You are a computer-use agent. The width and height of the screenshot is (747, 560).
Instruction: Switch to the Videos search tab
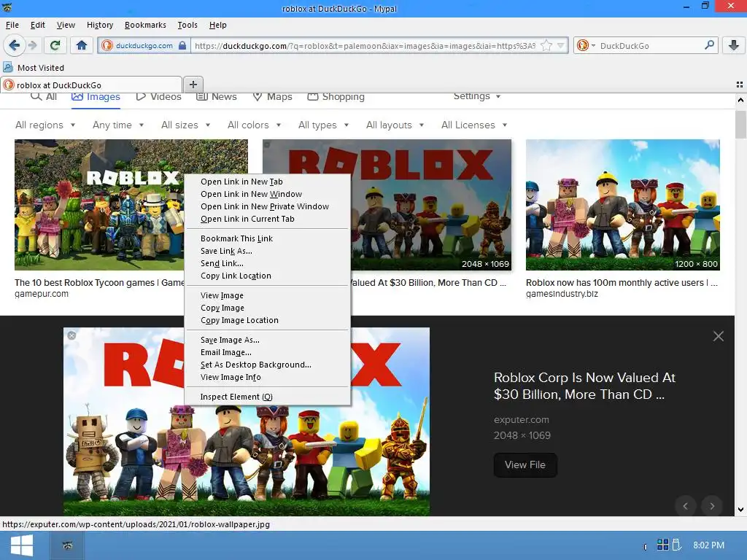[x=158, y=97]
